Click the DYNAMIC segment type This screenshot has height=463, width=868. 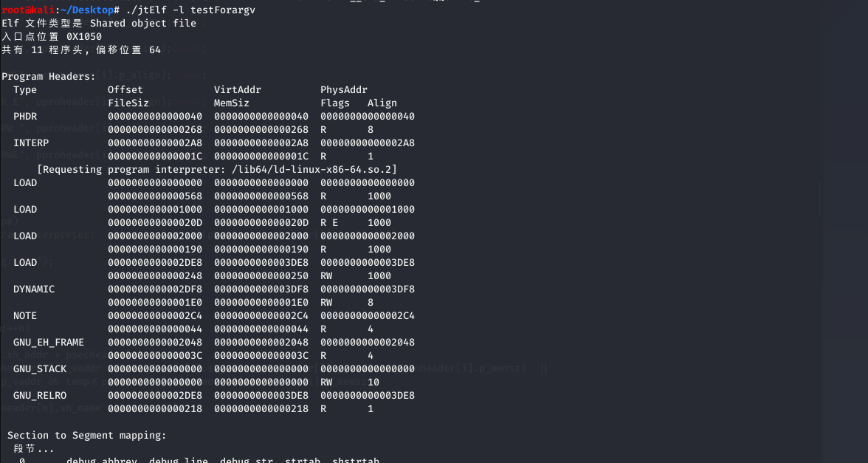tap(34, 289)
